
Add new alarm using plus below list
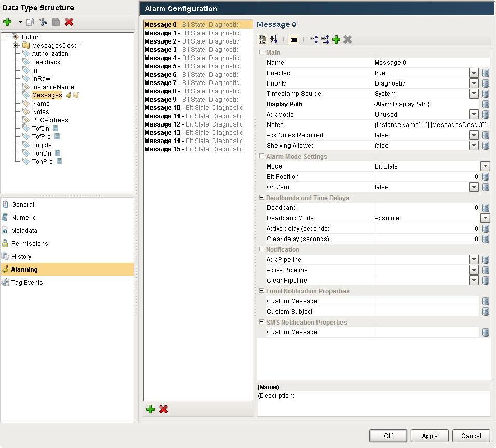[x=150, y=409]
